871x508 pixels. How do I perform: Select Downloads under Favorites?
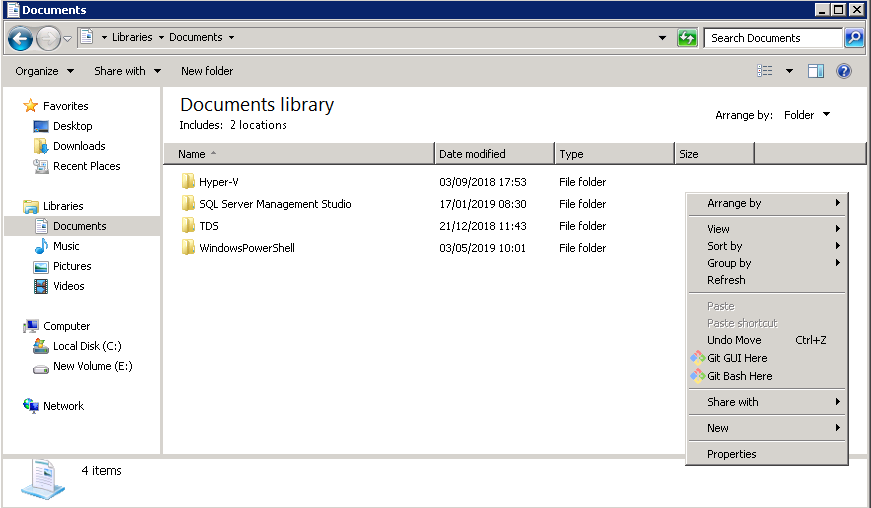[x=79, y=146]
